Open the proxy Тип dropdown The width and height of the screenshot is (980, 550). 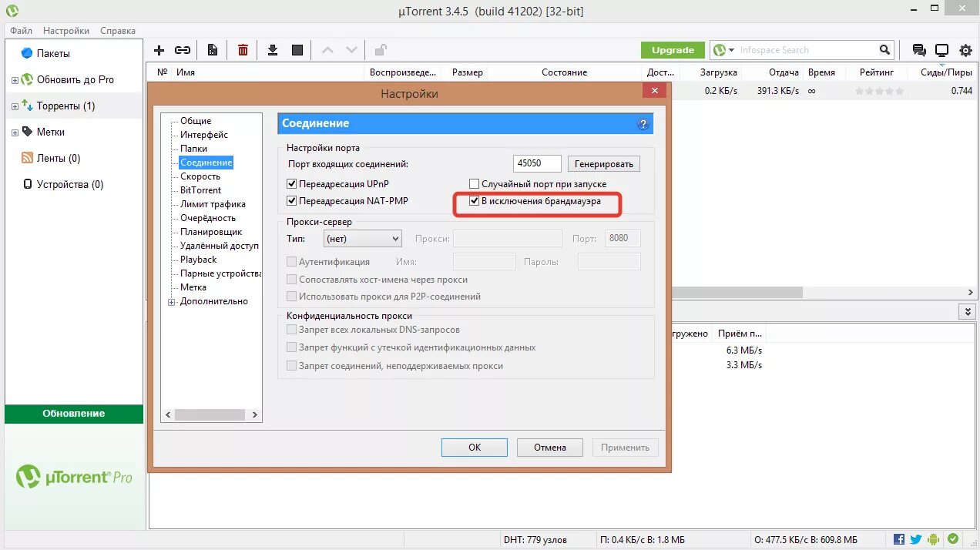[363, 239]
